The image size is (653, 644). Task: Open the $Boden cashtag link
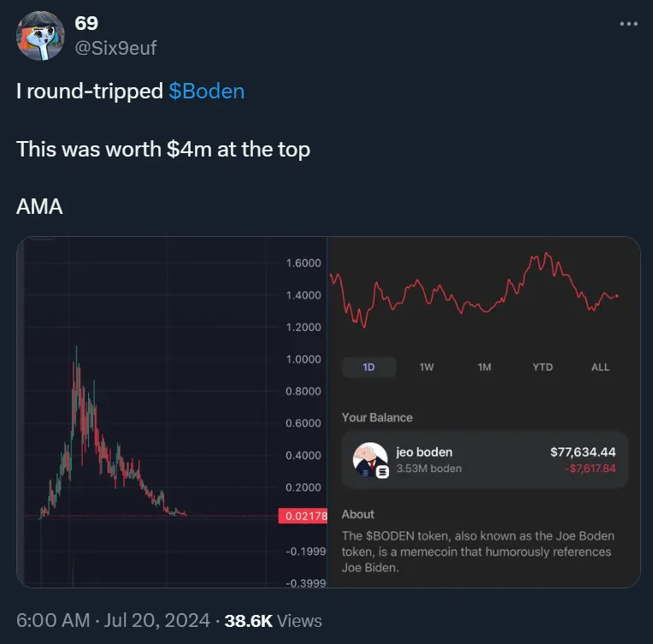pyautogui.click(x=207, y=92)
